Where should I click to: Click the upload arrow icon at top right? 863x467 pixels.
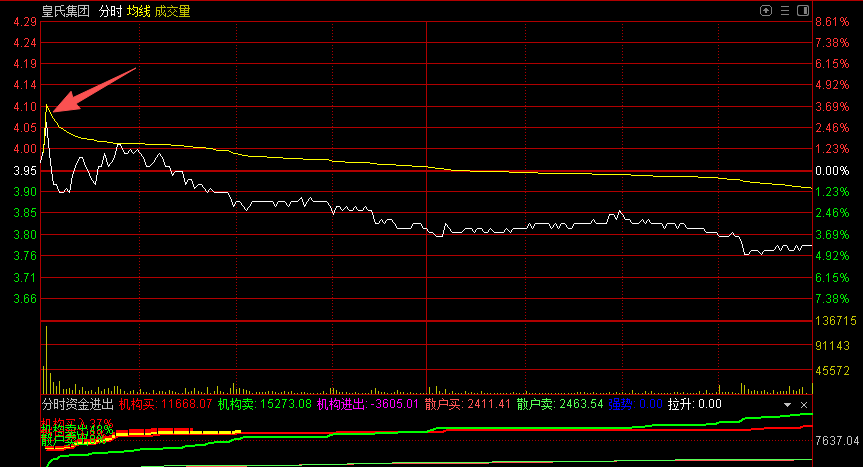[766, 11]
